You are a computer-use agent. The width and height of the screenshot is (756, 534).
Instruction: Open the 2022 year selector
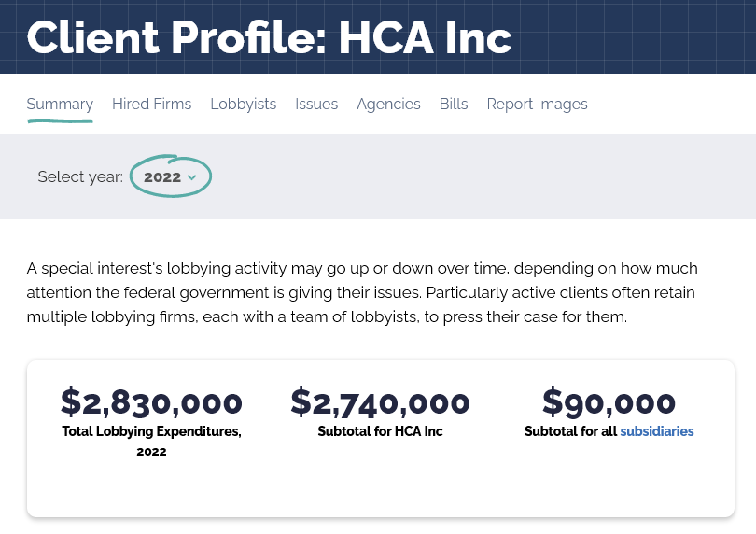pos(170,176)
